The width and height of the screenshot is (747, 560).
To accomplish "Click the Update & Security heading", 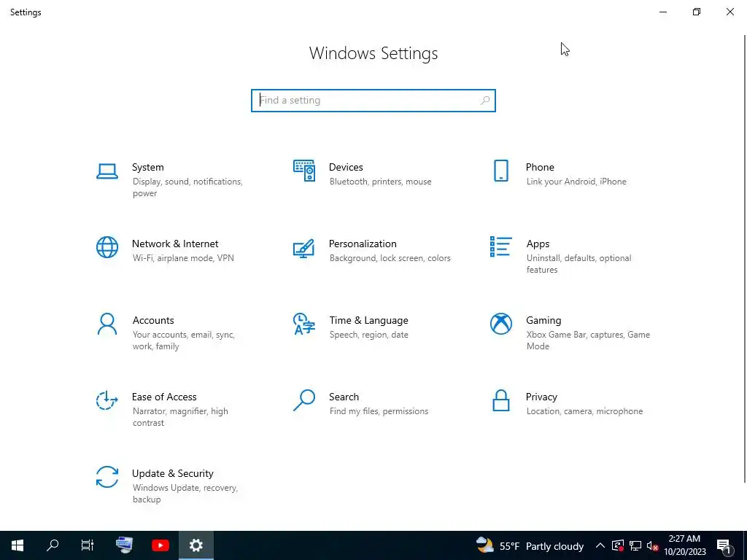I will 172,474.
